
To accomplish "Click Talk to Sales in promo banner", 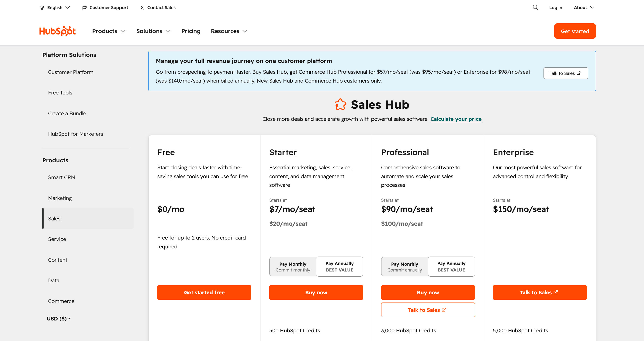I will 566,73.
